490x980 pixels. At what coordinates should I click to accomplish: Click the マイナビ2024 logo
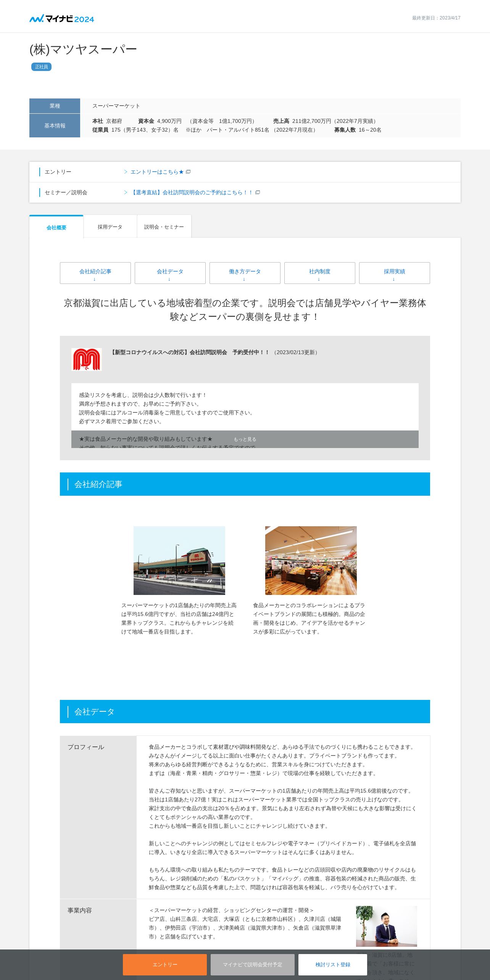(x=62, y=19)
